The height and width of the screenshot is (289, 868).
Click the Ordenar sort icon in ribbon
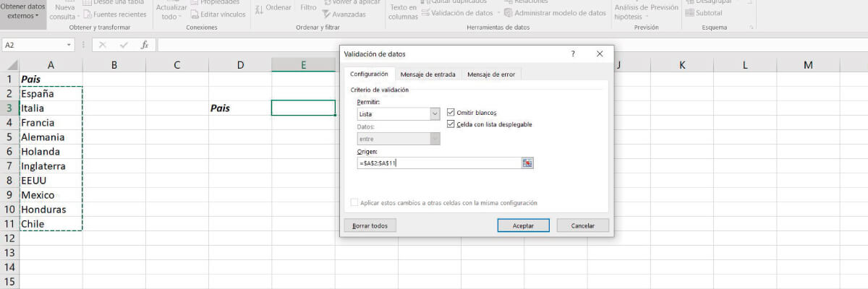pyautogui.click(x=273, y=7)
